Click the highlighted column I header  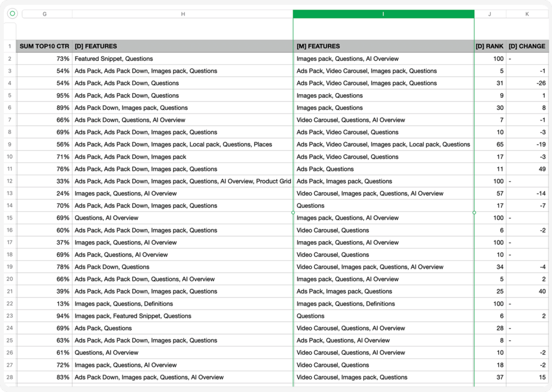(383, 14)
